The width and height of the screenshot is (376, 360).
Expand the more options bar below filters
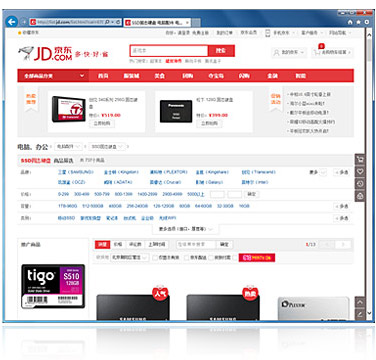pos(186,229)
